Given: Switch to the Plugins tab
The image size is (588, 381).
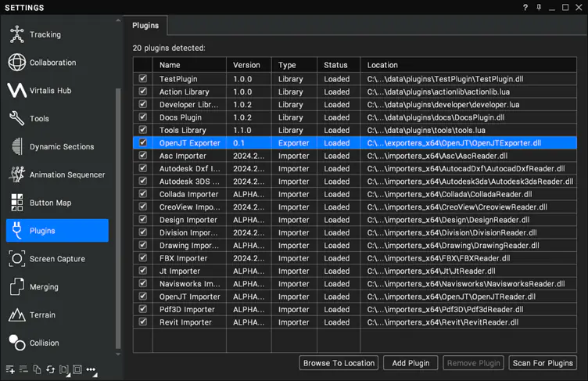Looking at the screenshot, I should coord(145,26).
